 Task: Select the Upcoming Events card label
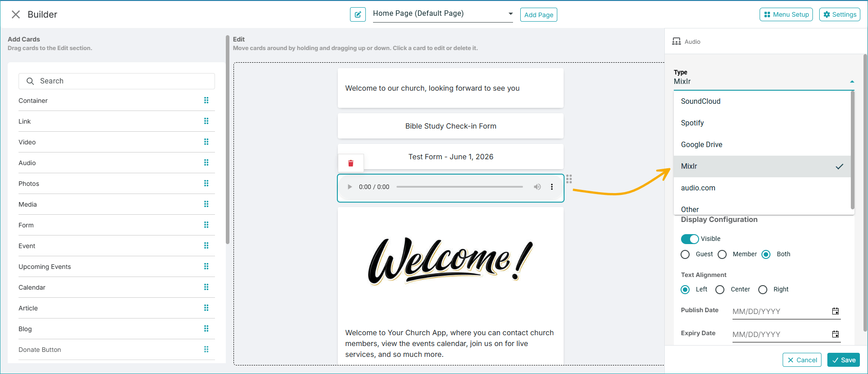pyautogui.click(x=45, y=267)
